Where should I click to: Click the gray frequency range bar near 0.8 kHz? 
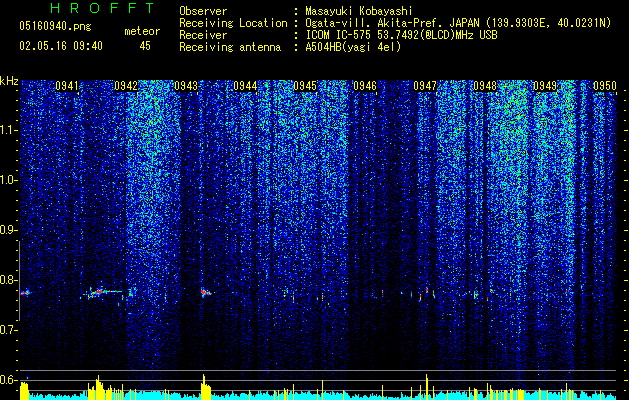(19, 281)
